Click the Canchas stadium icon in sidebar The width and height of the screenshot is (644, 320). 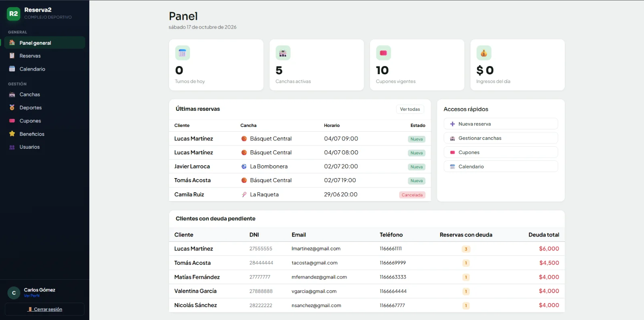pyautogui.click(x=12, y=94)
